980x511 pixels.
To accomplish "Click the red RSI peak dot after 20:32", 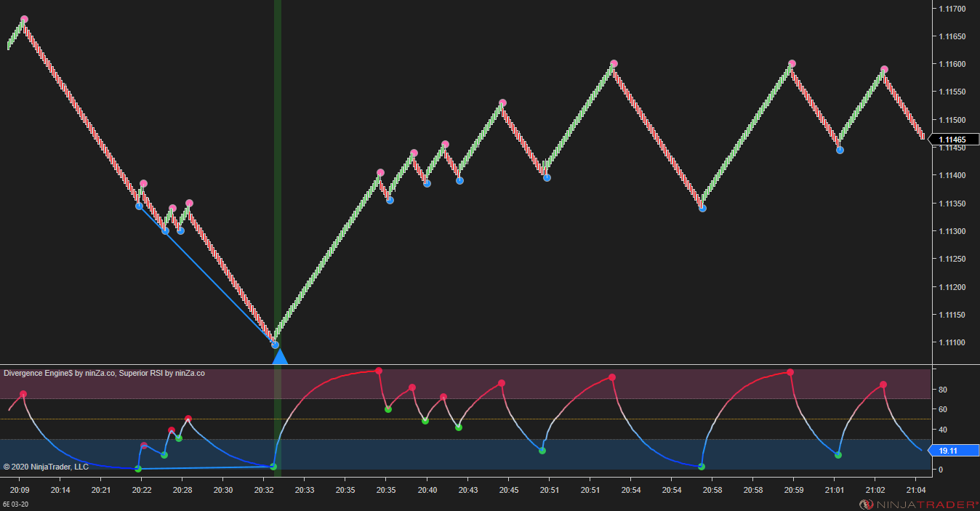I will (379, 371).
